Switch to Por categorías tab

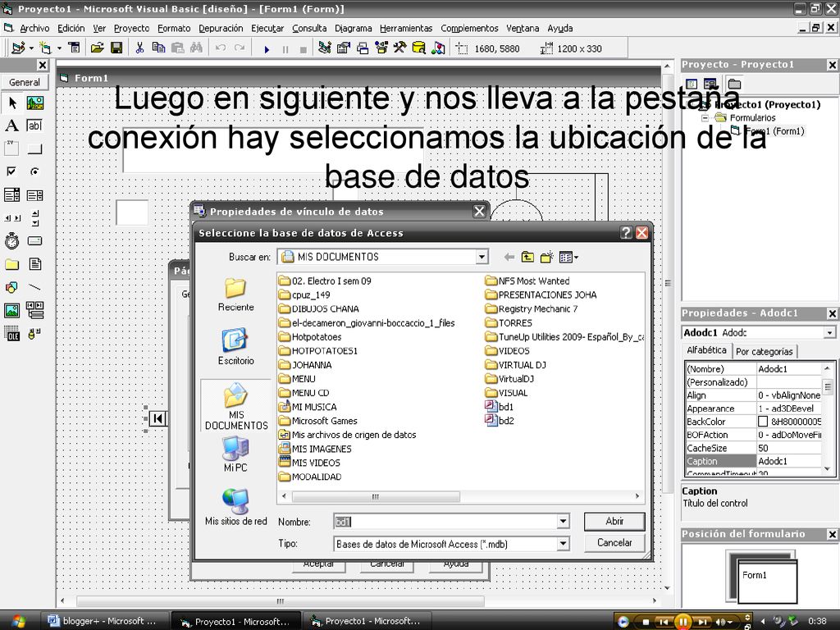pos(764,351)
